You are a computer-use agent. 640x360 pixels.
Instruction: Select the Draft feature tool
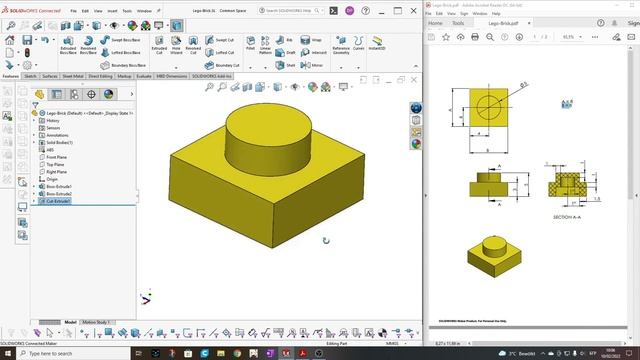[285, 53]
